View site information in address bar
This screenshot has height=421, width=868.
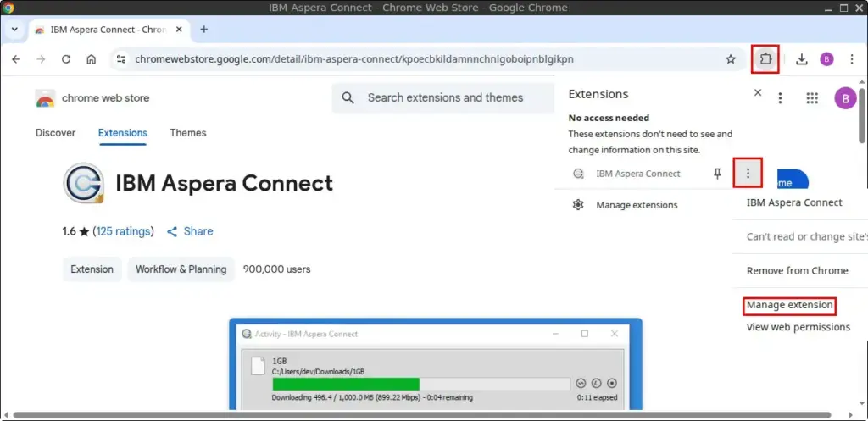tap(121, 59)
